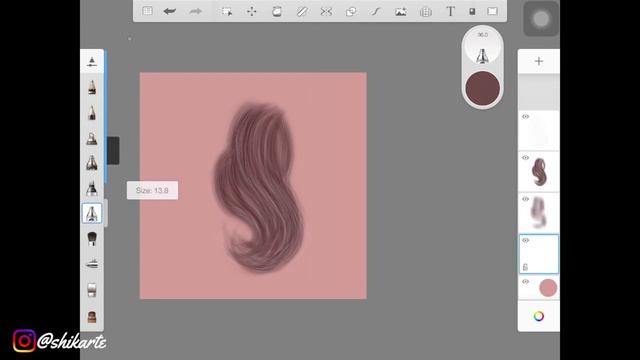
Task: Select the flat chisel brush in palette
Action: pyautogui.click(x=92, y=289)
